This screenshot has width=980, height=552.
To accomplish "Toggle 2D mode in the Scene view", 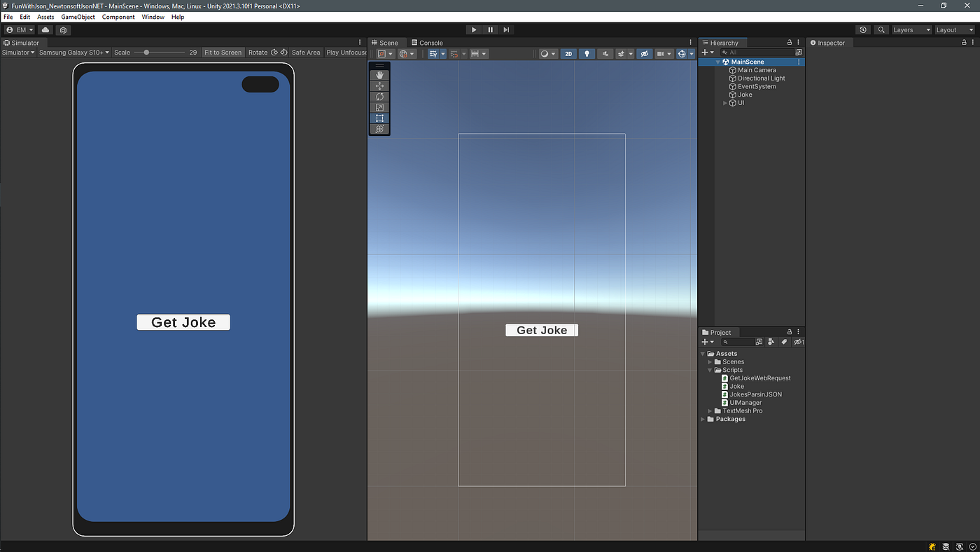I will pyautogui.click(x=568, y=53).
